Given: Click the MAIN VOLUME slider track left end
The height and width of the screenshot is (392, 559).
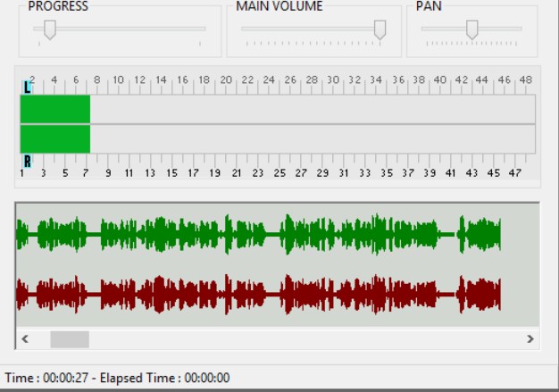Looking at the screenshot, I should point(245,29).
